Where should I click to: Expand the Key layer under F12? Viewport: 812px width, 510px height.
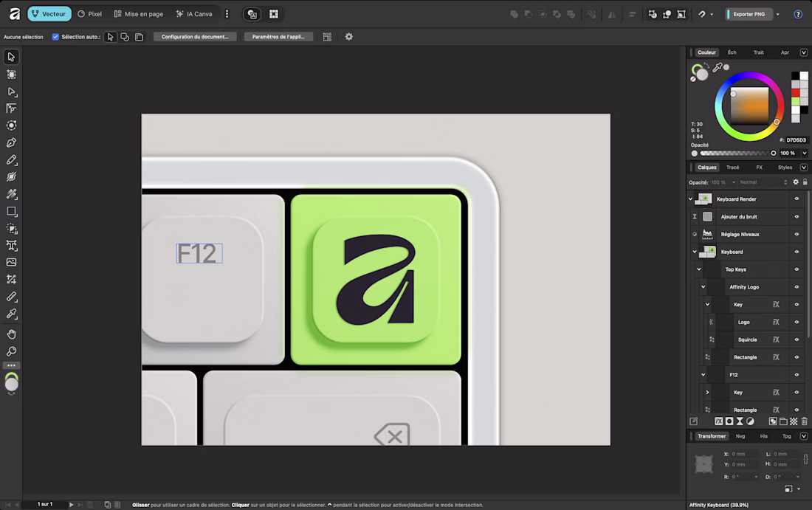[707, 393]
